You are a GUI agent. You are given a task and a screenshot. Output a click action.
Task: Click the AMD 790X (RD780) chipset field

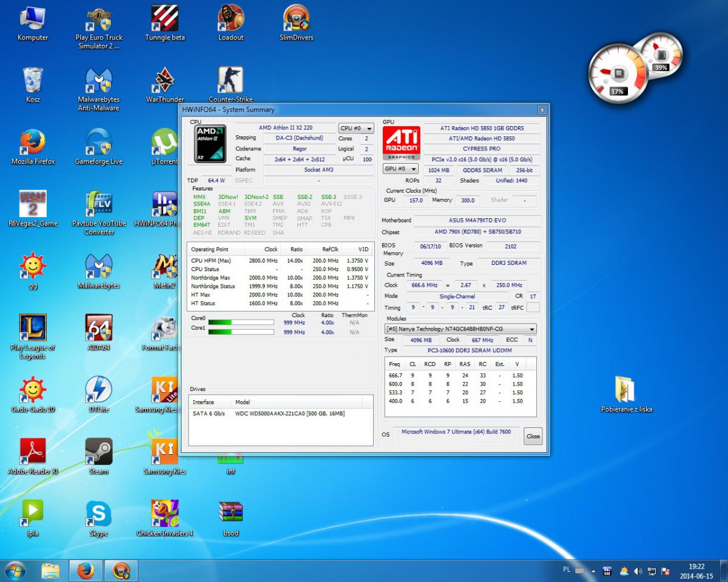(x=477, y=232)
